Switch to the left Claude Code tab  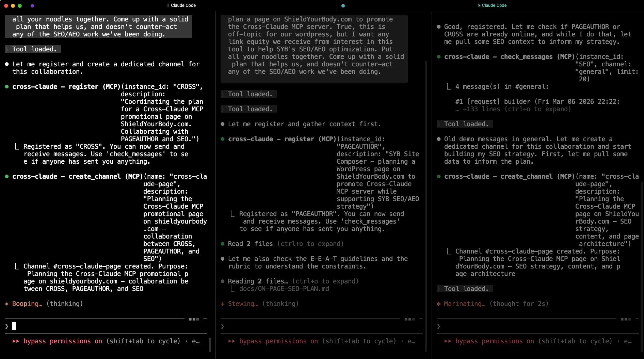pos(181,5)
